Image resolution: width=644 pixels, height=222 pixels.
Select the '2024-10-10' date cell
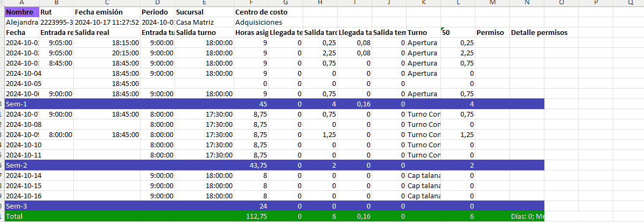pos(22,145)
